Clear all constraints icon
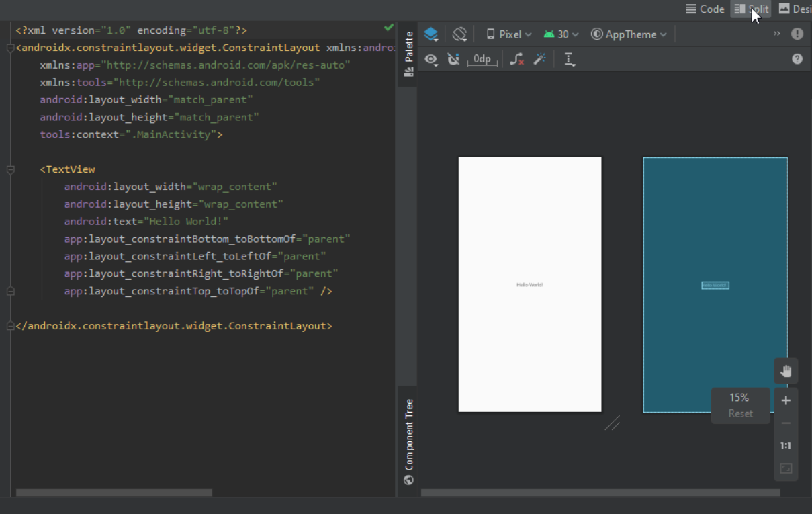The height and width of the screenshot is (514, 812). pos(516,60)
